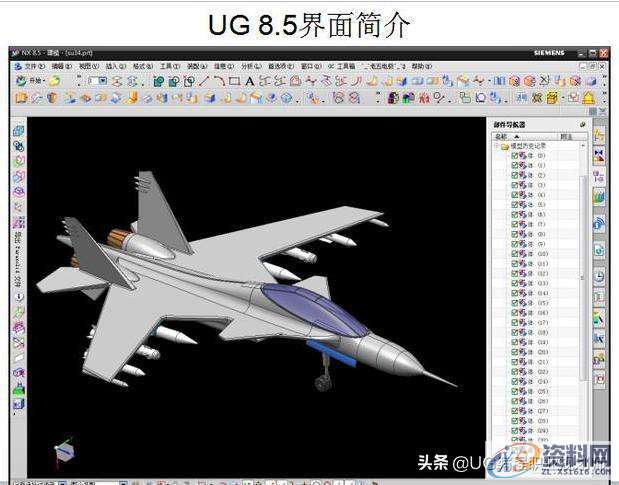This screenshot has width=619, height=485.
Task: Open the History clock resource bar tab
Action: pyautogui.click(x=599, y=276)
